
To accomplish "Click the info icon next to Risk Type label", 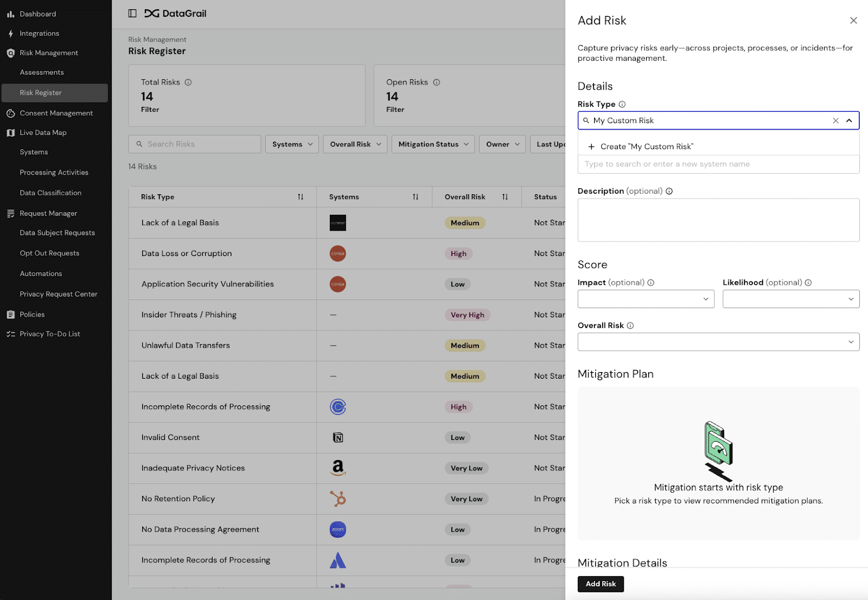I will click(x=622, y=104).
